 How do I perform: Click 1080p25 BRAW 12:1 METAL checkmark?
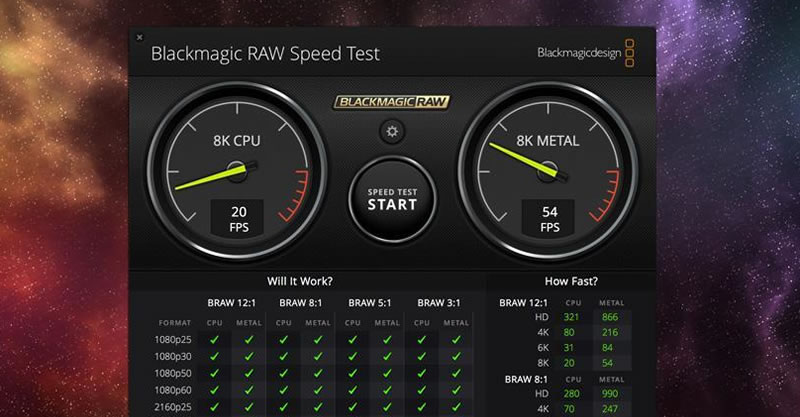point(249,339)
